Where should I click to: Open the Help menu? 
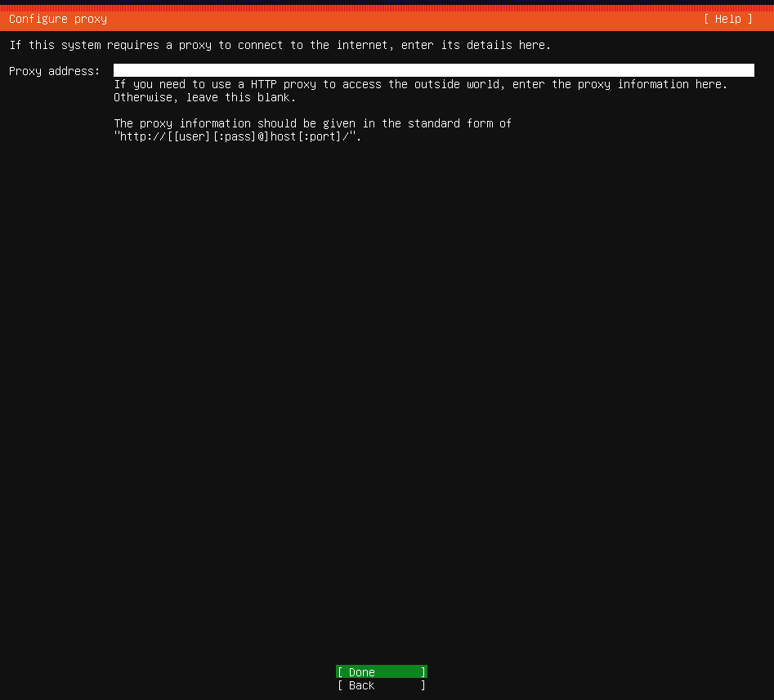tap(728, 19)
